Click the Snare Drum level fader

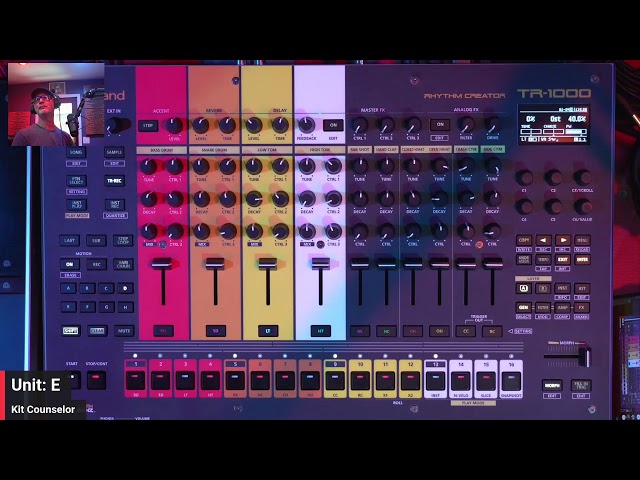(x=215, y=264)
